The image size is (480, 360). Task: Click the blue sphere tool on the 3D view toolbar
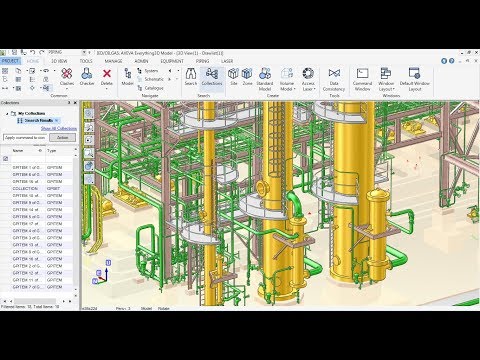click(x=89, y=166)
